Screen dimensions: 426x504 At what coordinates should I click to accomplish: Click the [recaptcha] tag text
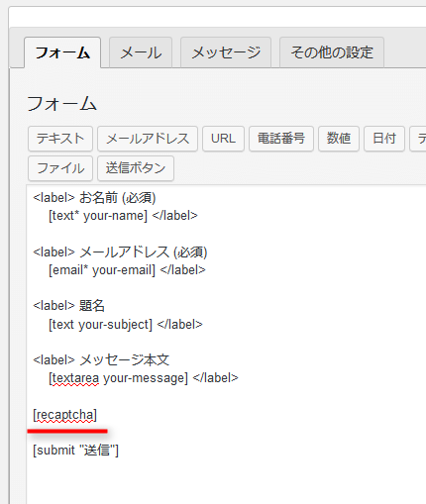pyautogui.click(x=65, y=415)
